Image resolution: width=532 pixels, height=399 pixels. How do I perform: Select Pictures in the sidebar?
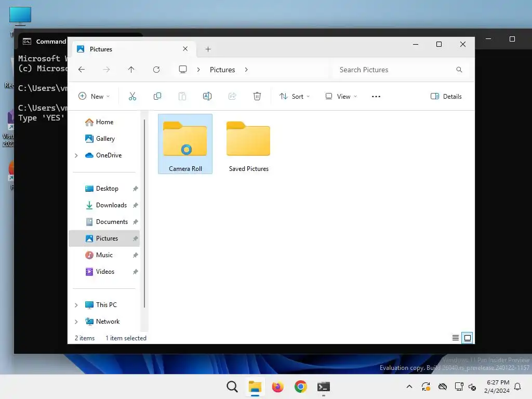pyautogui.click(x=104, y=238)
